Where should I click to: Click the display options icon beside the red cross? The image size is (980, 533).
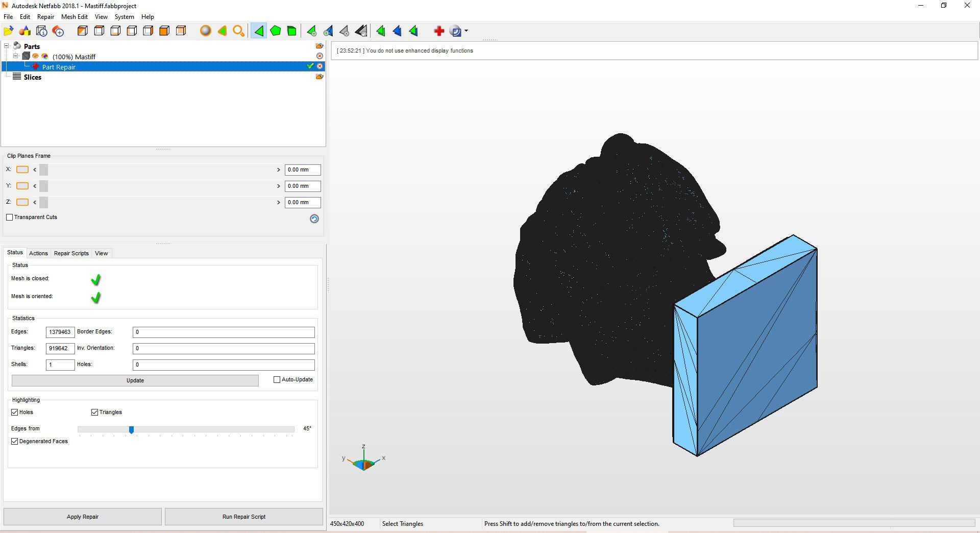pos(456,31)
